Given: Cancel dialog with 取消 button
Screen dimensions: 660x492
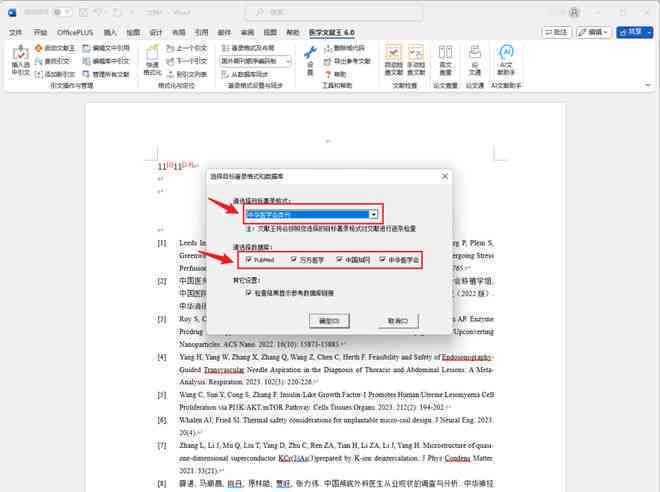Looking at the screenshot, I should 397,321.
